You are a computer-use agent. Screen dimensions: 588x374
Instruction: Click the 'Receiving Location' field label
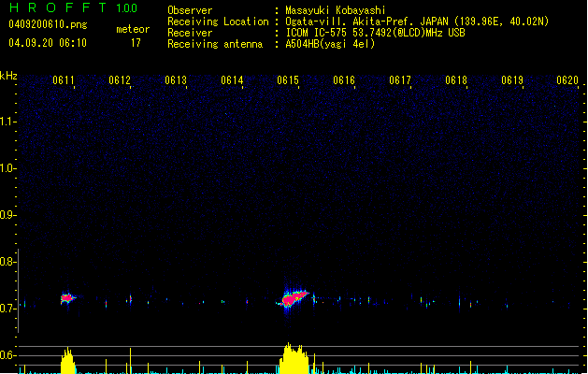(x=218, y=22)
